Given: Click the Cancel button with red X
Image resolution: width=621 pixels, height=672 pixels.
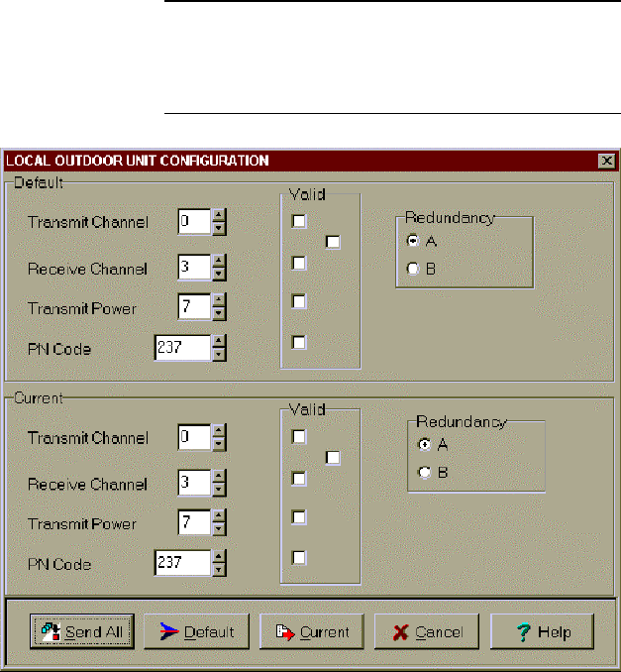Looking at the screenshot, I should coord(427,631).
